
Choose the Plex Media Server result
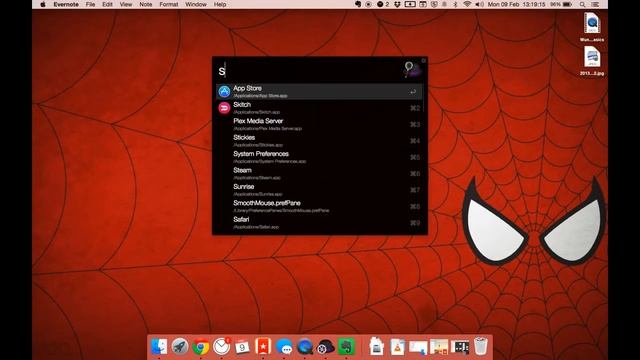320,124
